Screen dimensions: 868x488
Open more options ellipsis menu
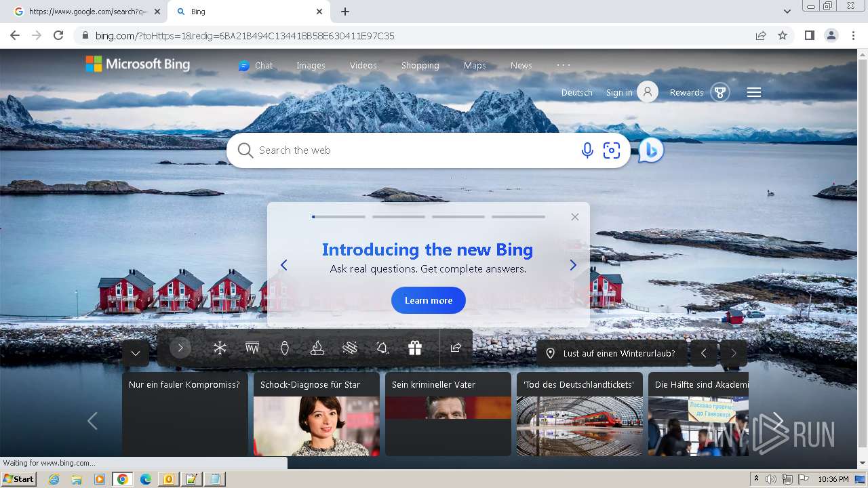click(564, 65)
